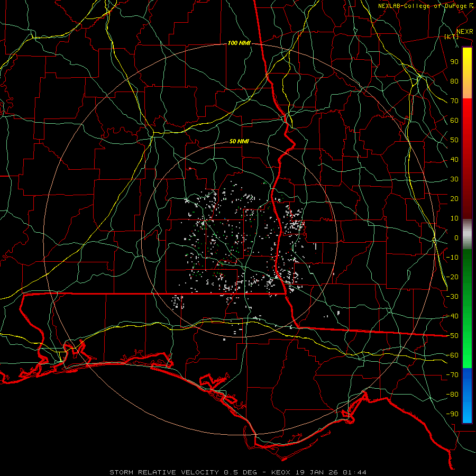Click the 30 value on velocity scale

click(454, 179)
